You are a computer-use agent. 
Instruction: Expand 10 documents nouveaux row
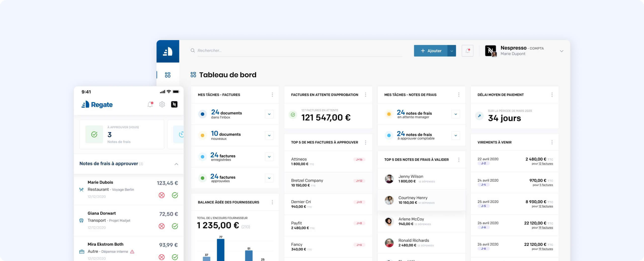coord(269,136)
